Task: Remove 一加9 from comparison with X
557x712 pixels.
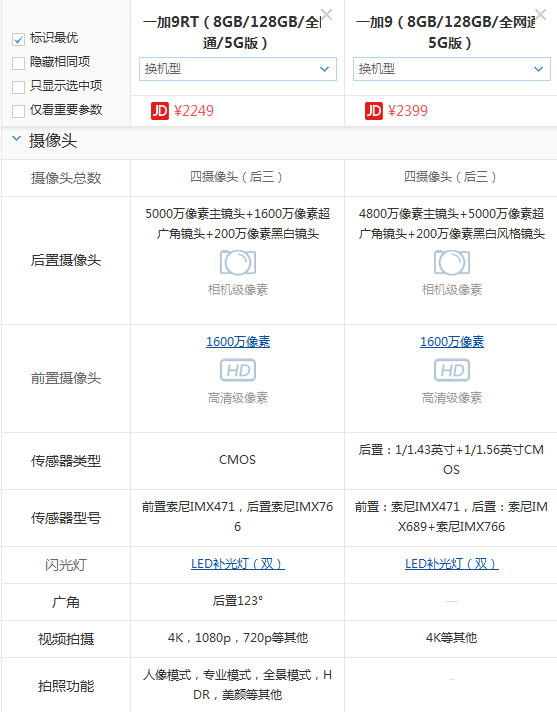Action: (540, 15)
